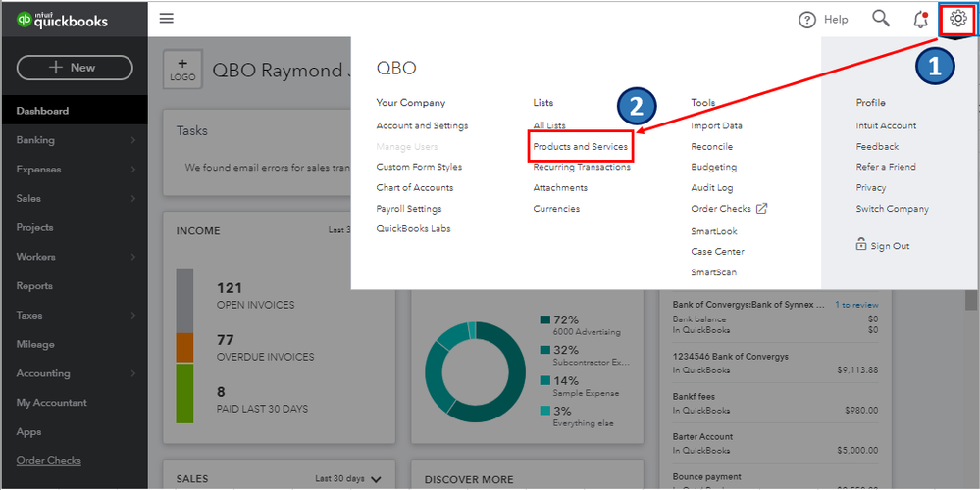Click '77 OVERDUE INVOICES' text

[x=265, y=348]
